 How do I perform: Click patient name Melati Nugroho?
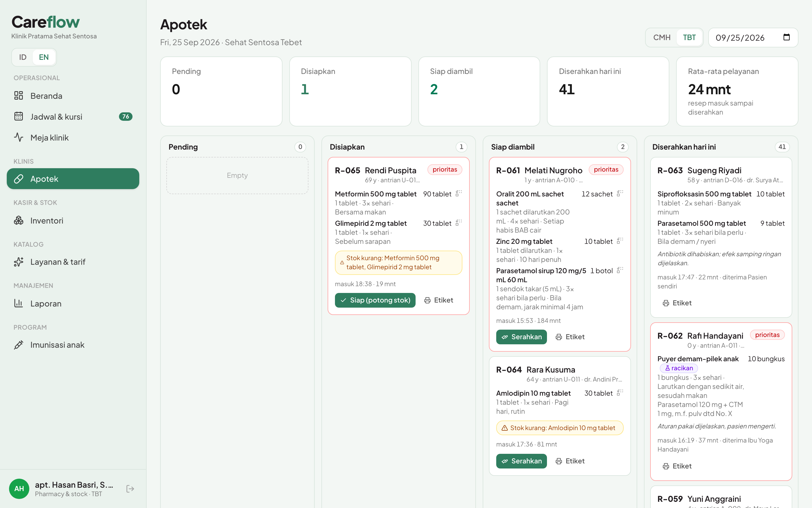click(553, 170)
